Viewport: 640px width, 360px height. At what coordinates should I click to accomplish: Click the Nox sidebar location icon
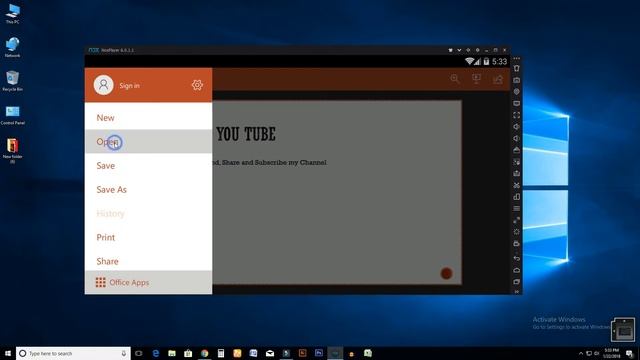coord(517,91)
